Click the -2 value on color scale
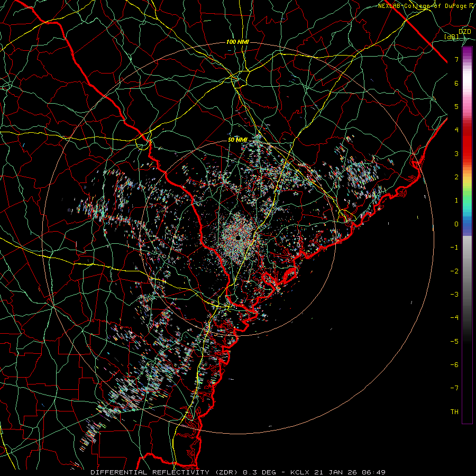This screenshot has width=476, height=476. 454,271
